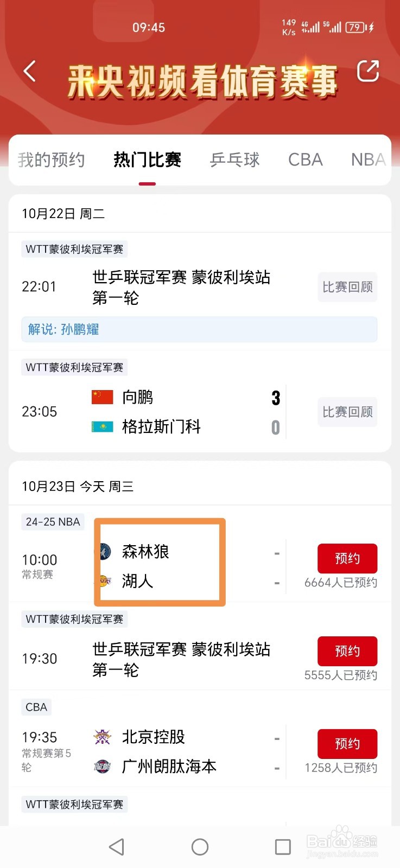This screenshot has width=400, height=868.
Task: Tap the share icon at top right
Action: 367,71
